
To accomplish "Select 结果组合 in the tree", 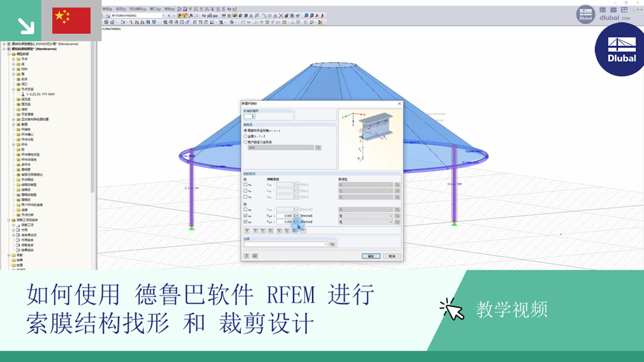I will click(28, 250).
